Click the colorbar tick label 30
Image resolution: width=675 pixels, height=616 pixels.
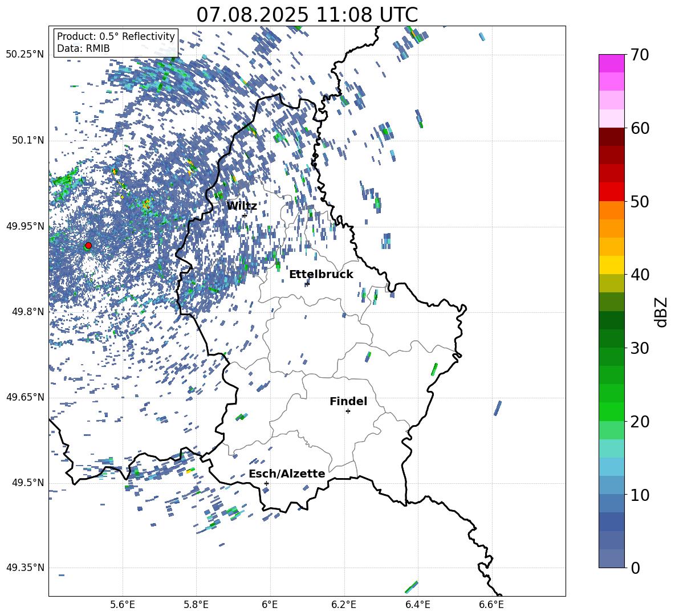point(640,348)
